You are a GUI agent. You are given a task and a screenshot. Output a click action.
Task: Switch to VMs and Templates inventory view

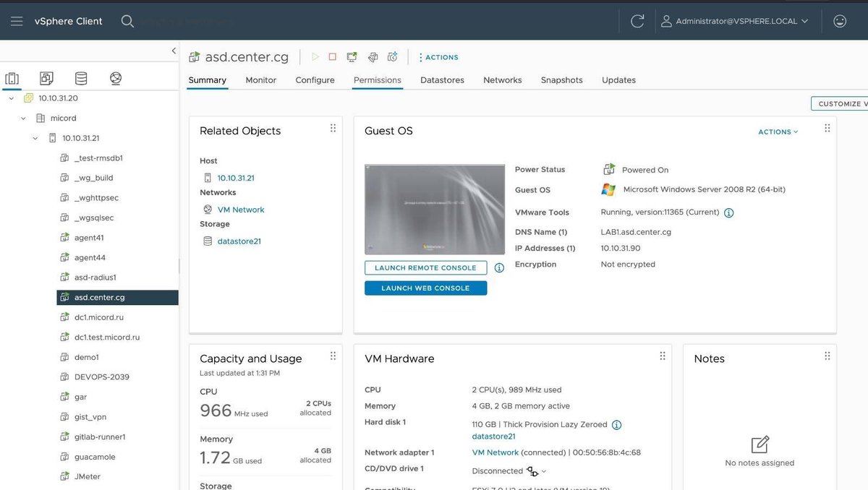(x=46, y=78)
